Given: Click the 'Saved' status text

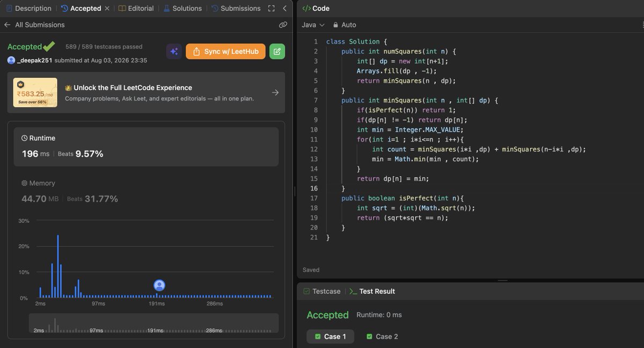Looking at the screenshot, I should click(x=311, y=270).
